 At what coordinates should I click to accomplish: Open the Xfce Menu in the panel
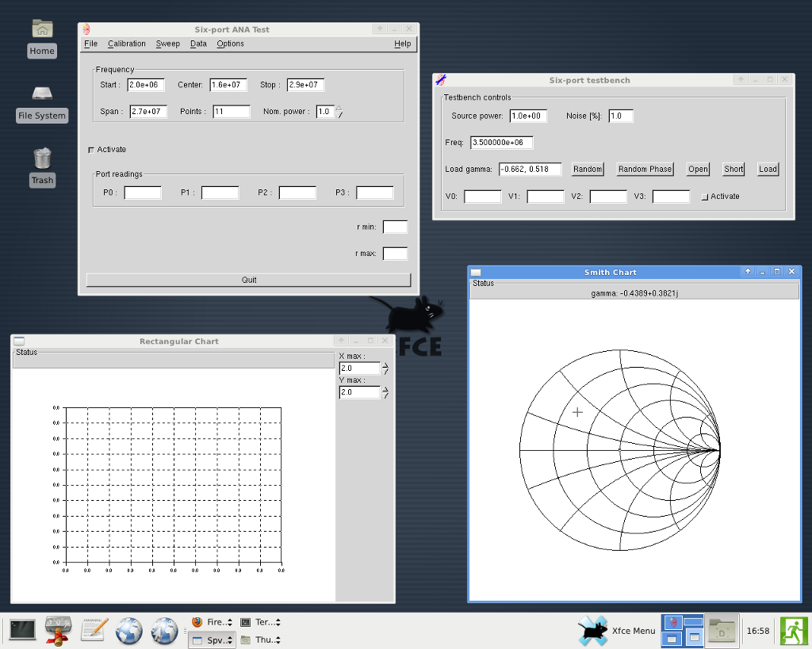[x=617, y=631]
